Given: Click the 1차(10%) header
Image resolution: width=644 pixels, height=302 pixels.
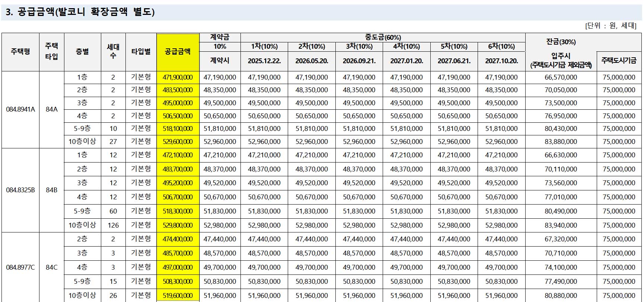Looking at the screenshot, I should pyautogui.click(x=264, y=46).
